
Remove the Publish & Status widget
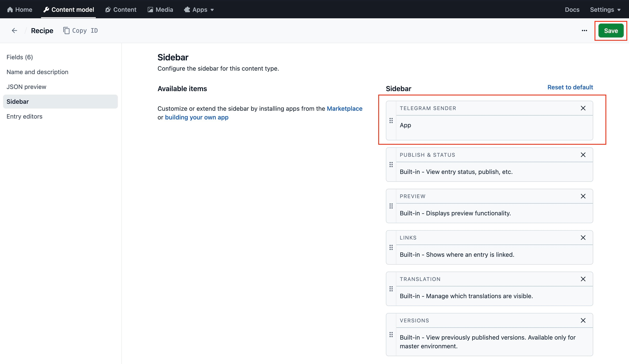pyautogui.click(x=583, y=155)
